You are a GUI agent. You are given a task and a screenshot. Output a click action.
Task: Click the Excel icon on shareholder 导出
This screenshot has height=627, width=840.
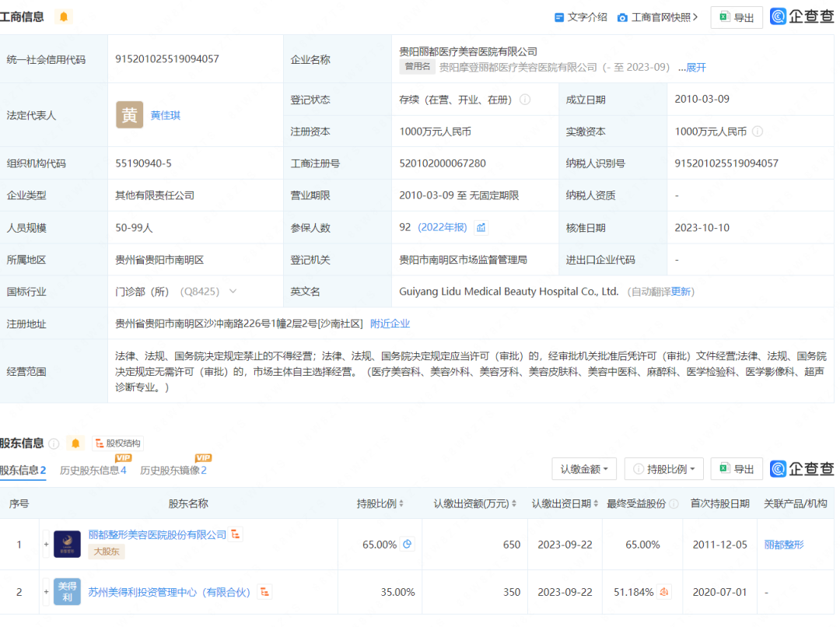click(724, 469)
